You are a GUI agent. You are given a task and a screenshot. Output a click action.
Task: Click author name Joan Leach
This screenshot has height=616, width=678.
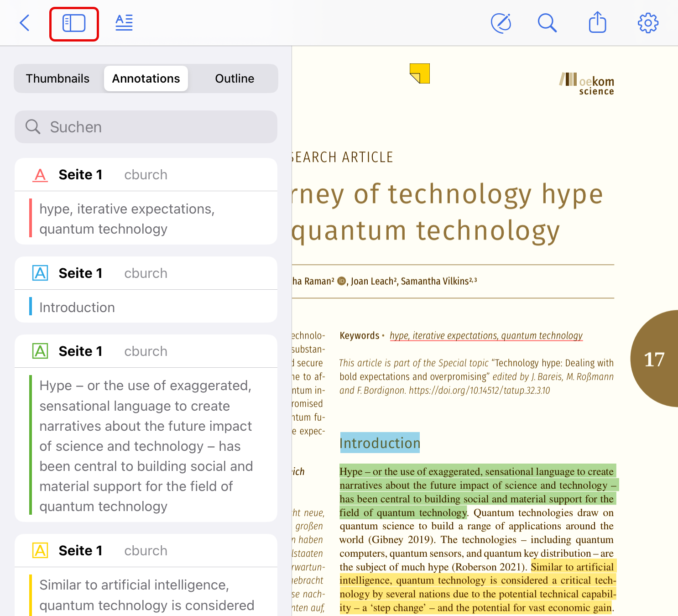pos(371,281)
